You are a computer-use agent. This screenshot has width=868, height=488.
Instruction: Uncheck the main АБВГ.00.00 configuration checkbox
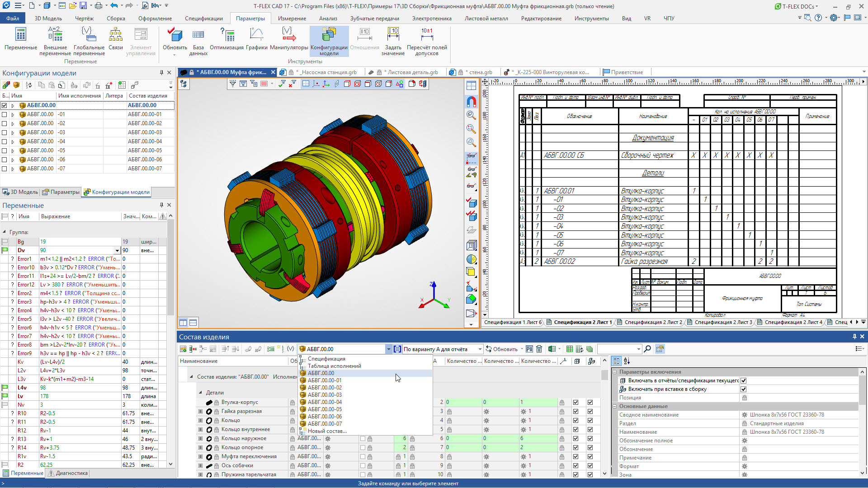5,105
